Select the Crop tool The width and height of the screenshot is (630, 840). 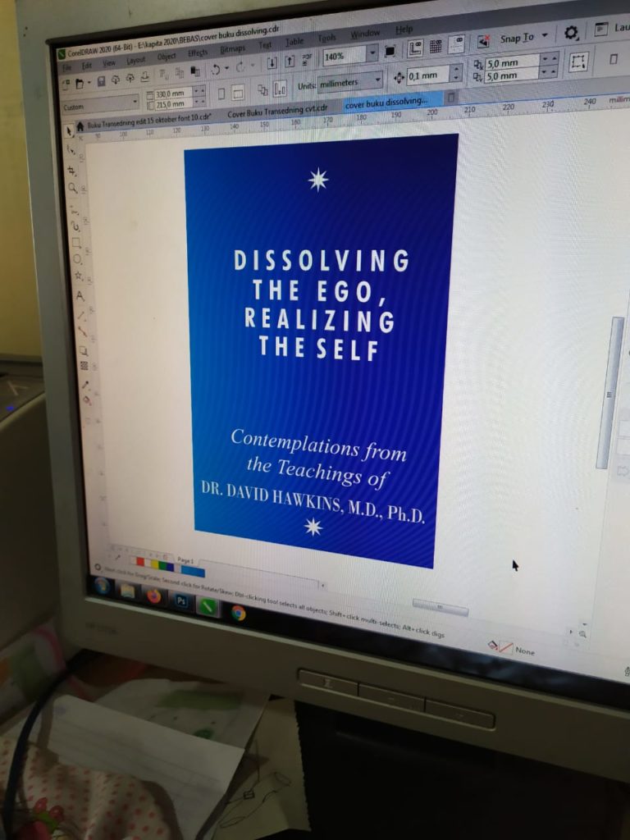coord(72,171)
